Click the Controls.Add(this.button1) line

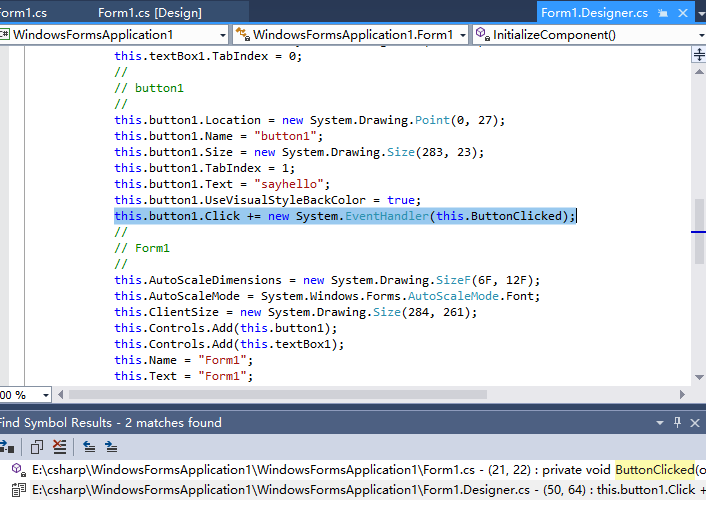(x=226, y=328)
